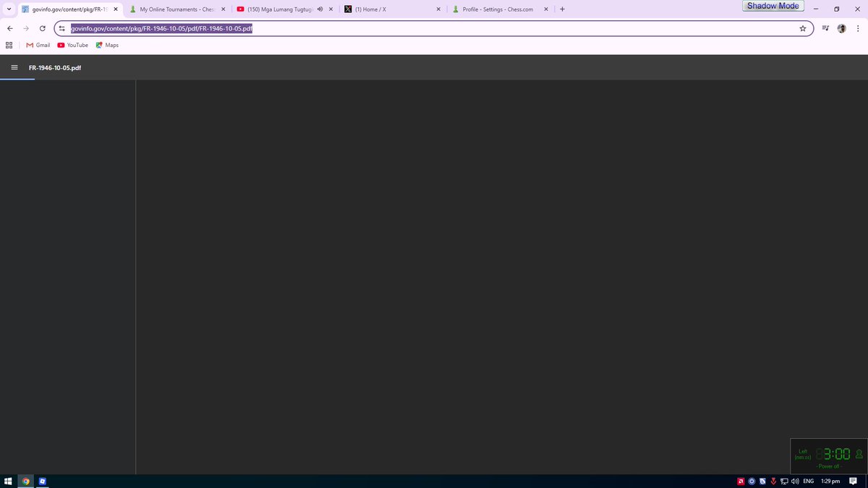Screen dimensions: 868x488
Task: Close the Profile Settings Chess.com tab
Action: [x=546, y=9]
